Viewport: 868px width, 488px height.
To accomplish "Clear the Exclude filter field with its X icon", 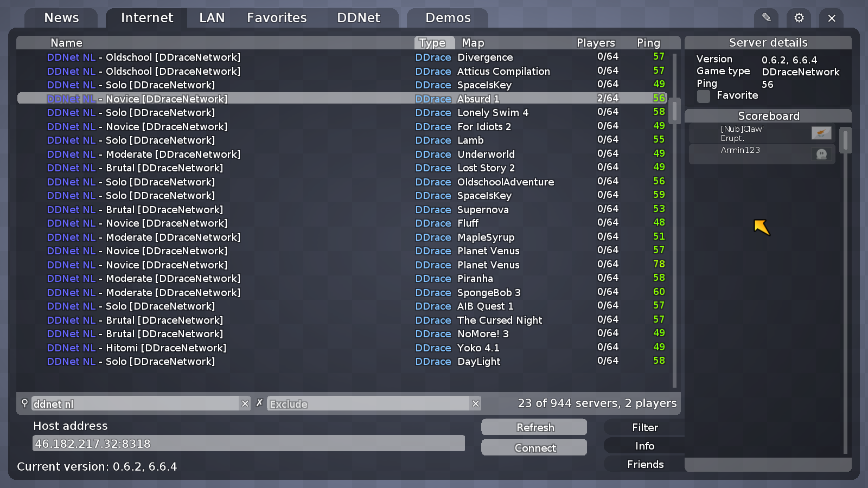I will click(476, 403).
